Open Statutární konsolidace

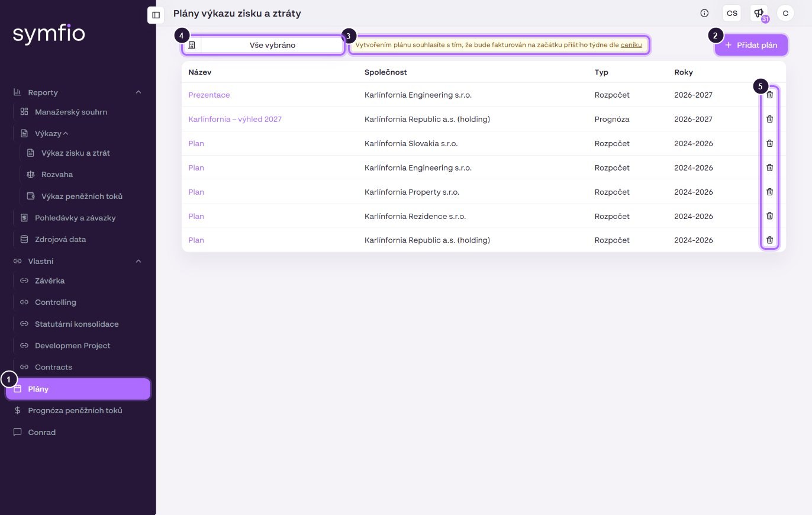coord(76,324)
